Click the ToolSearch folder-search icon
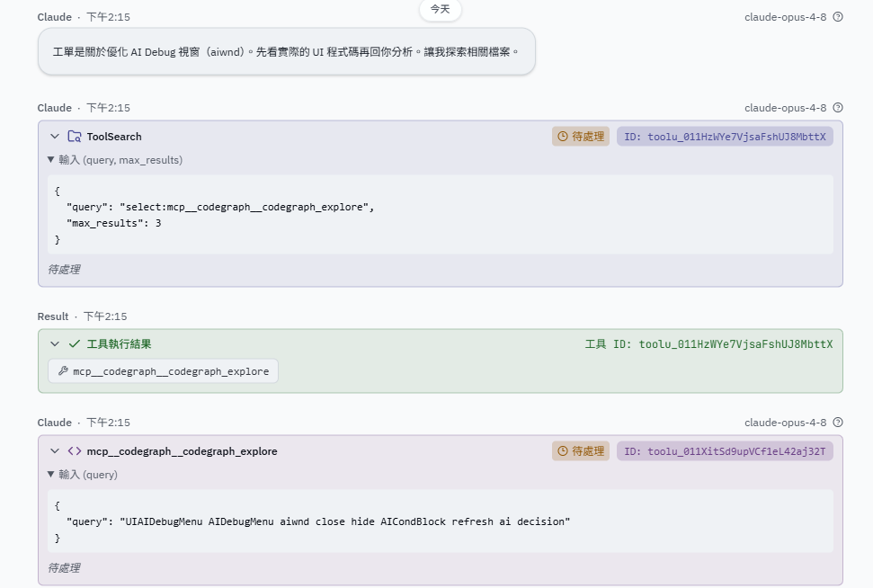 (75, 137)
